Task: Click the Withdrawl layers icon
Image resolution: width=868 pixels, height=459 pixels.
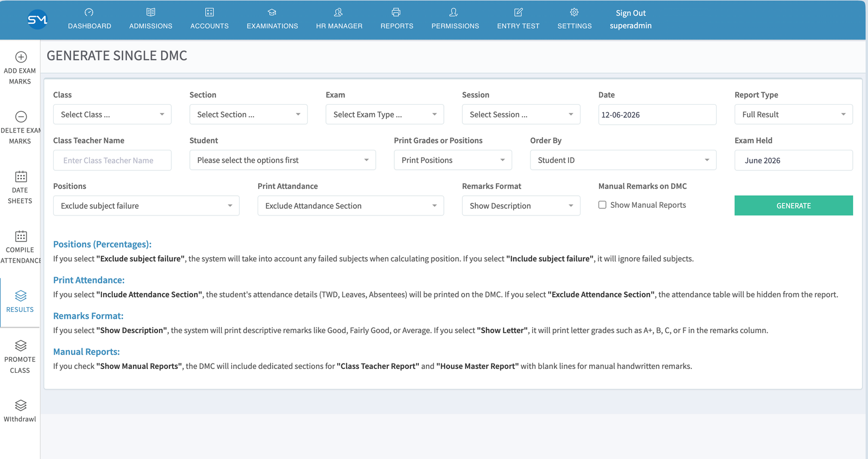Action: [21, 405]
